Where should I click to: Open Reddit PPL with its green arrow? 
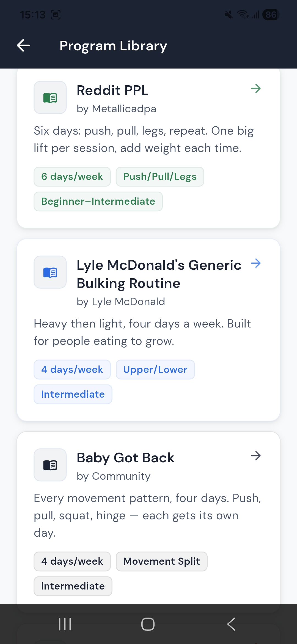point(256,89)
